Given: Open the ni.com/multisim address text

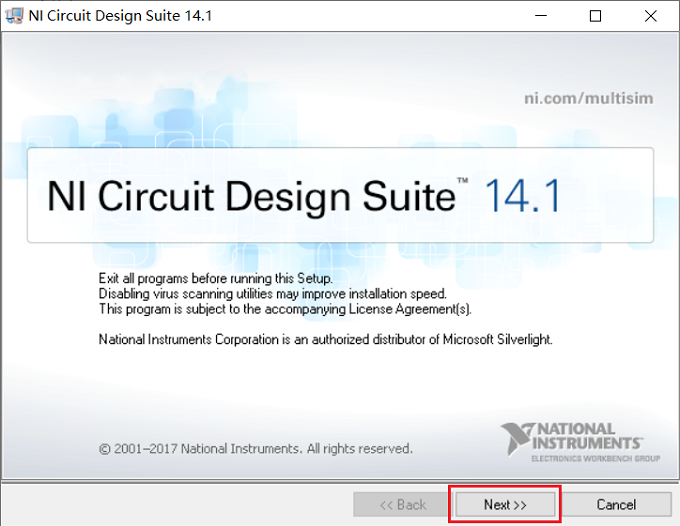Looking at the screenshot, I should [x=588, y=98].
